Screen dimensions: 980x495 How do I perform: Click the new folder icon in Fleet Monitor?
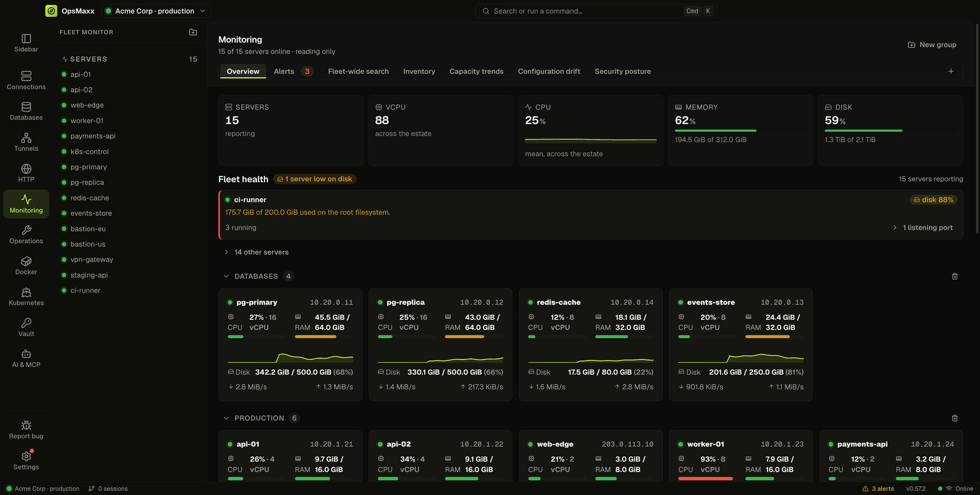tap(193, 32)
